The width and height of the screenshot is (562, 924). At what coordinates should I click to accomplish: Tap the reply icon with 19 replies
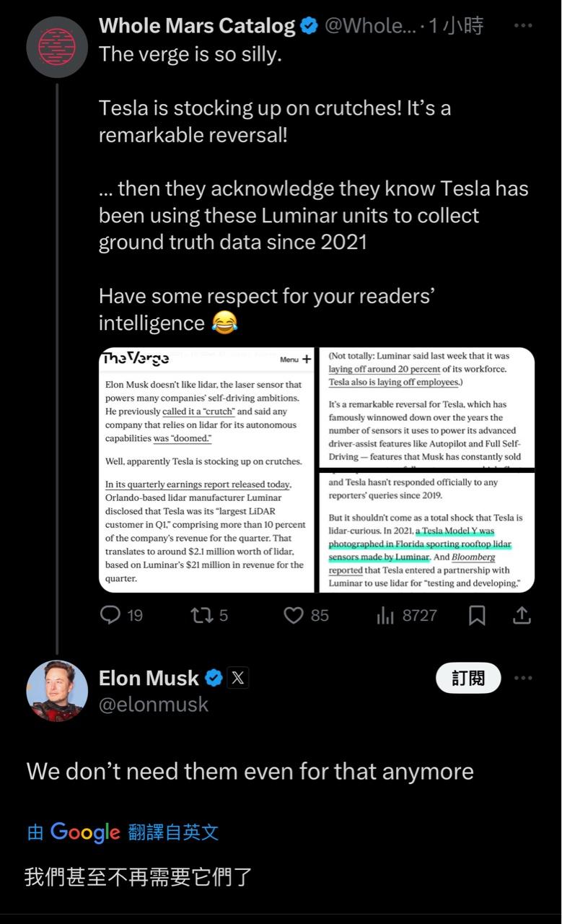click(x=110, y=615)
